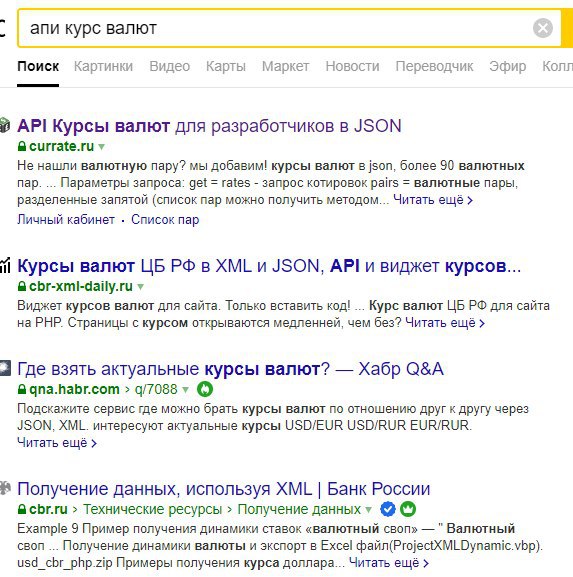This screenshot has height=577, width=573.
Task: Open the Картинки tab
Action: (x=103, y=67)
